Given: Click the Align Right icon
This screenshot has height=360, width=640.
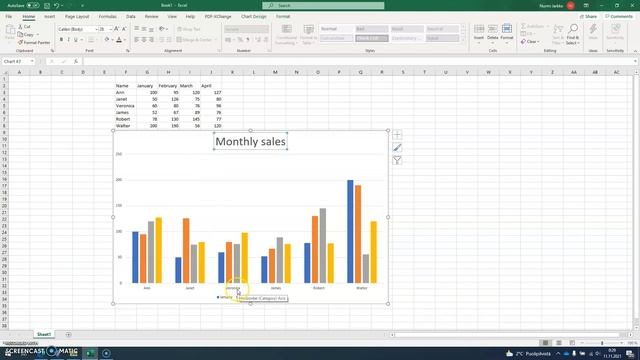Looking at the screenshot, I should [151, 40].
